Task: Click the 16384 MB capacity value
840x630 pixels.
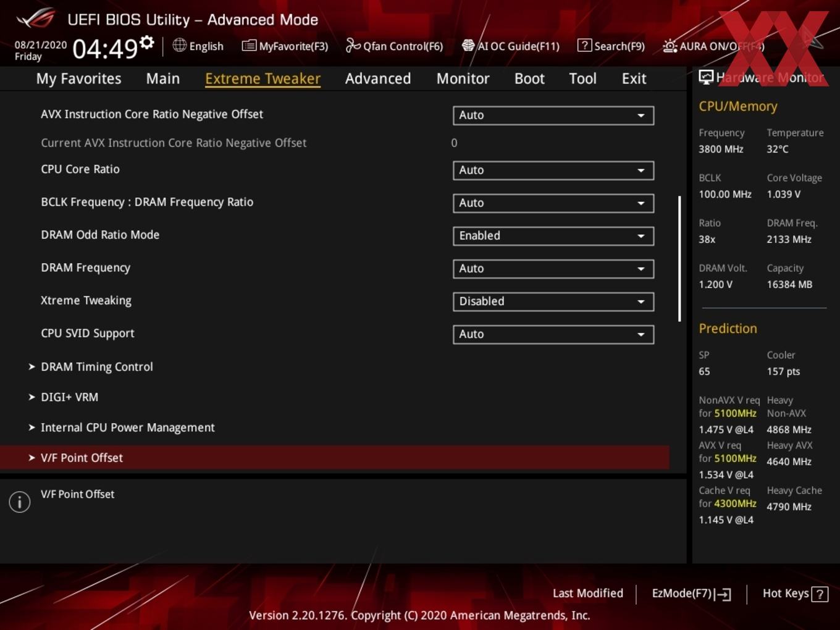Action: pyautogui.click(x=789, y=285)
